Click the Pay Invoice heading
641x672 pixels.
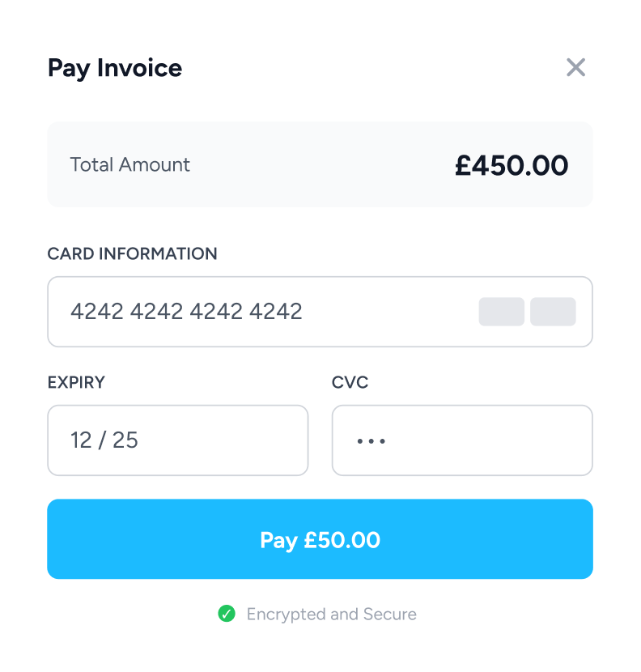116,68
